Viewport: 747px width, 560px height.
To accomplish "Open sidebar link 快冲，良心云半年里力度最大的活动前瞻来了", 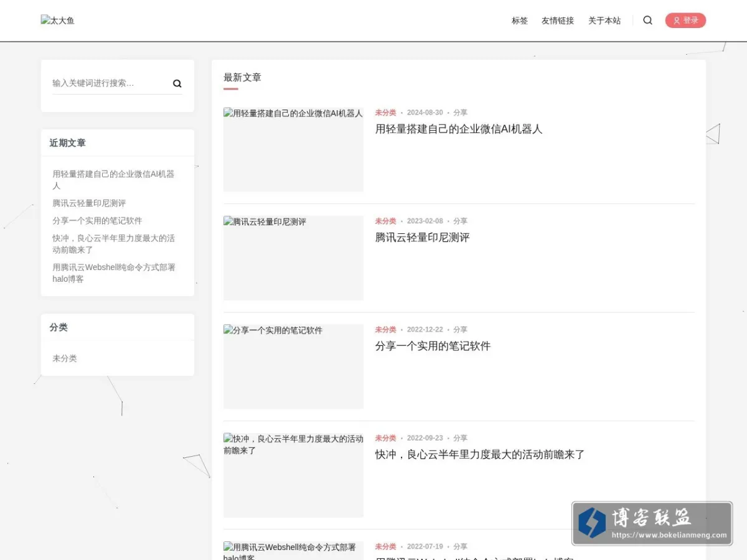I will coord(113,244).
